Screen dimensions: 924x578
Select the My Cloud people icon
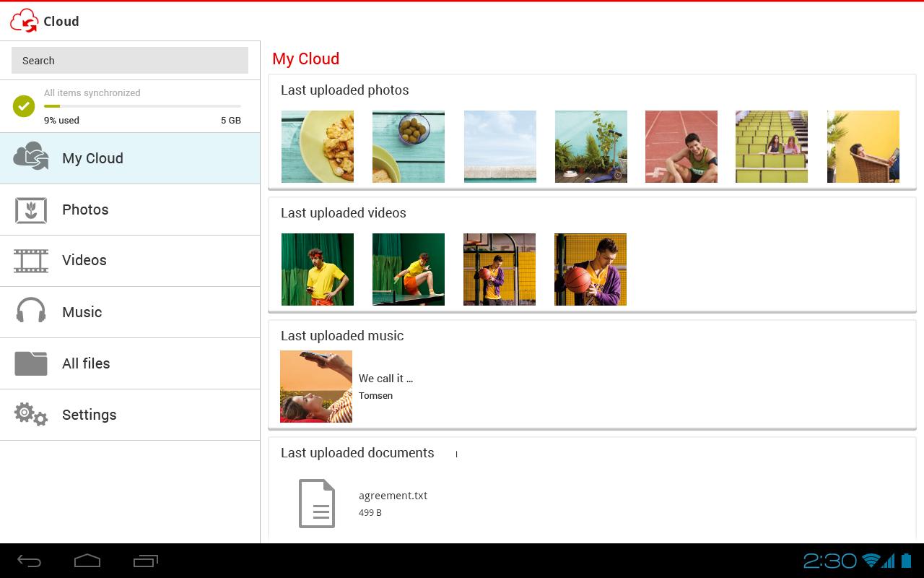pyautogui.click(x=32, y=157)
